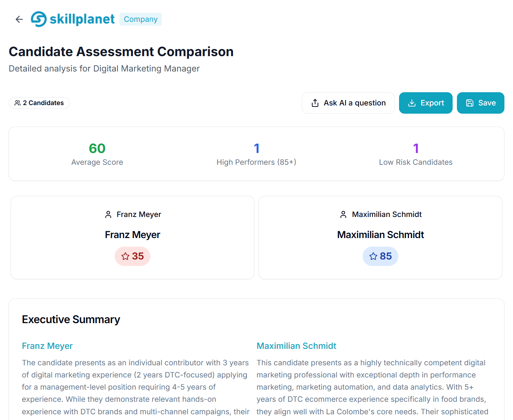
Task: Select the Company badge
Action: [x=140, y=19]
